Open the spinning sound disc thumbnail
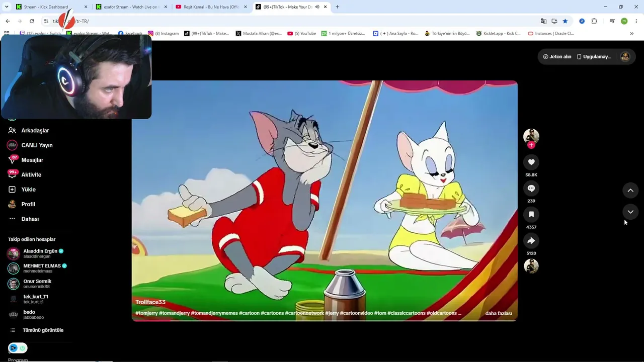The image size is (644, 362). pyautogui.click(x=531, y=266)
